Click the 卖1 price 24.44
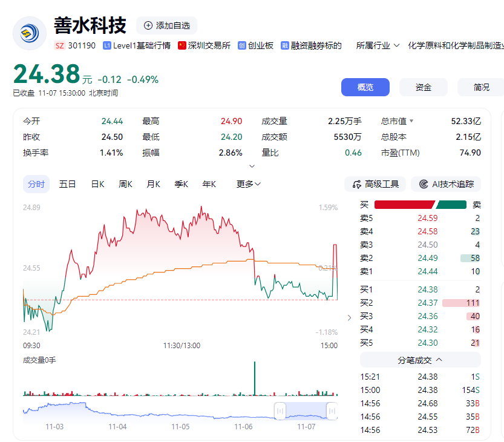 (x=428, y=271)
